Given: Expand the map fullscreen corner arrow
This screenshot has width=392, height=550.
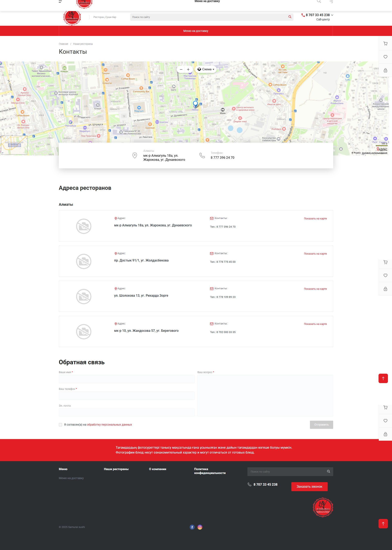Looking at the screenshot, I should pyautogui.click(x=3, y=153).
